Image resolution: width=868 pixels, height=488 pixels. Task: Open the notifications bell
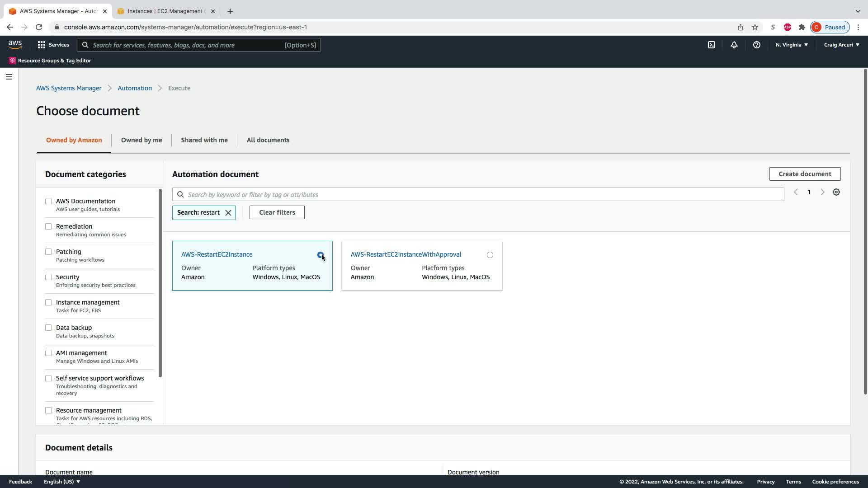coord(734,45)
